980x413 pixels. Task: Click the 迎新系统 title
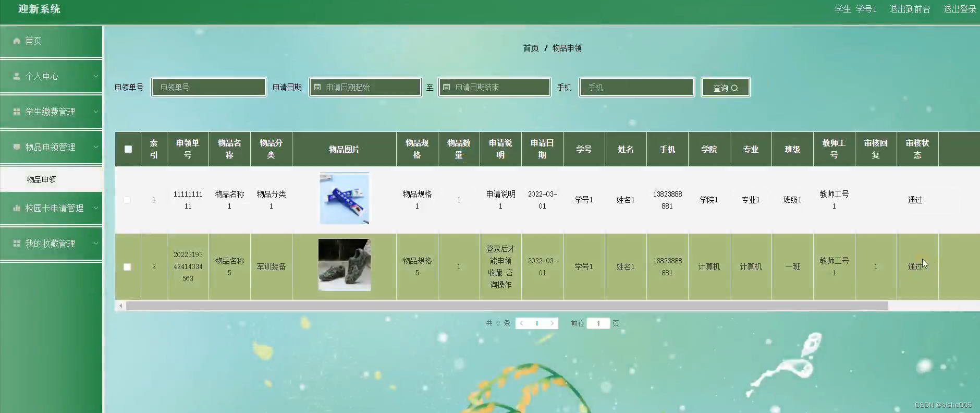click(x=39, y=9)
